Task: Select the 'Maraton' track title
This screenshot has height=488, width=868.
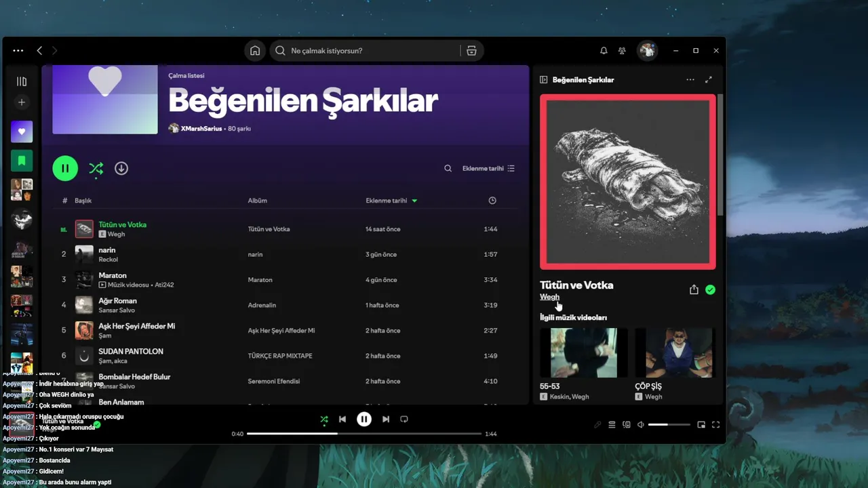Action: (113, 275)
